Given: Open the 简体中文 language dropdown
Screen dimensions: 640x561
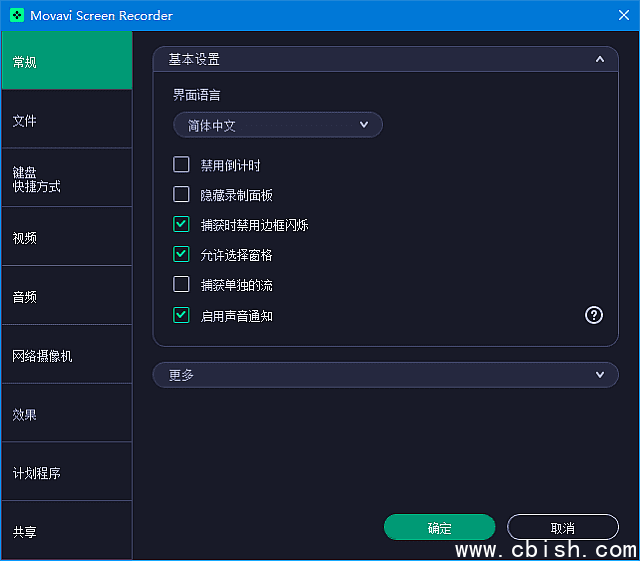Looking at the screenshot, I should [x=277, y=125].
